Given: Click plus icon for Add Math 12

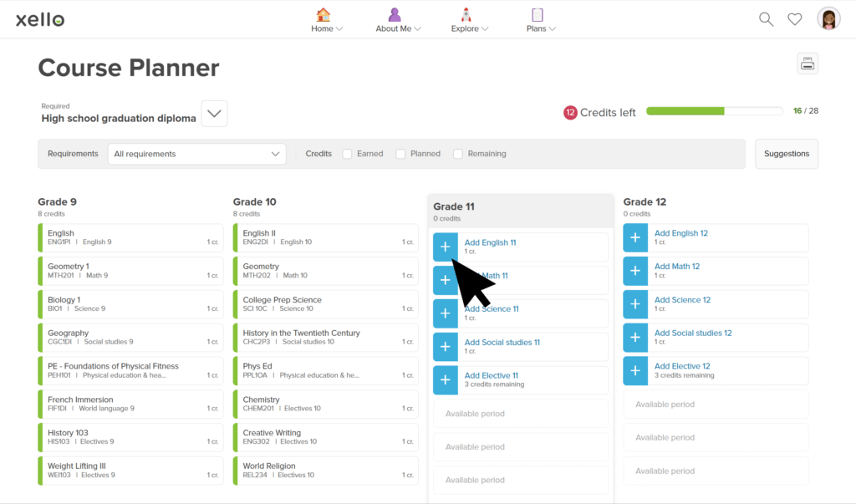Looking at the screenshot, I should (x=635, y=271).
